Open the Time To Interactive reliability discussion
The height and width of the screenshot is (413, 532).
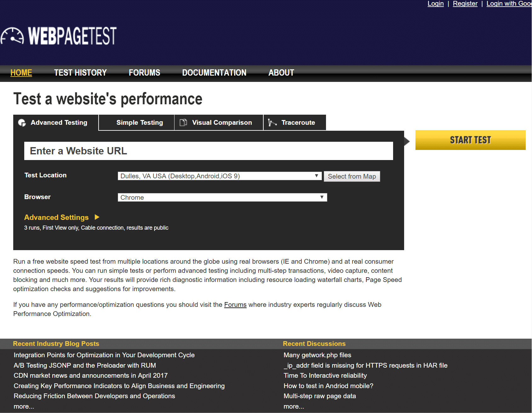(x=325, y=375)
